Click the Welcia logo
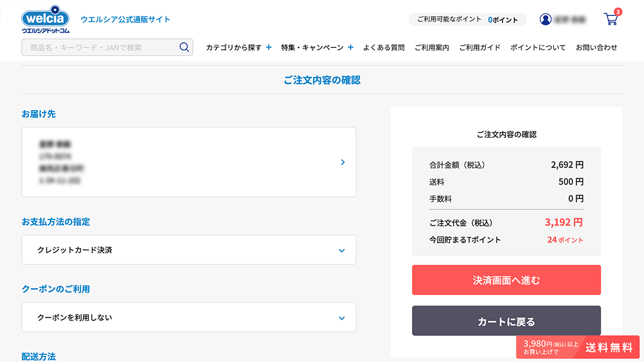644x362 pixels. 46,19
